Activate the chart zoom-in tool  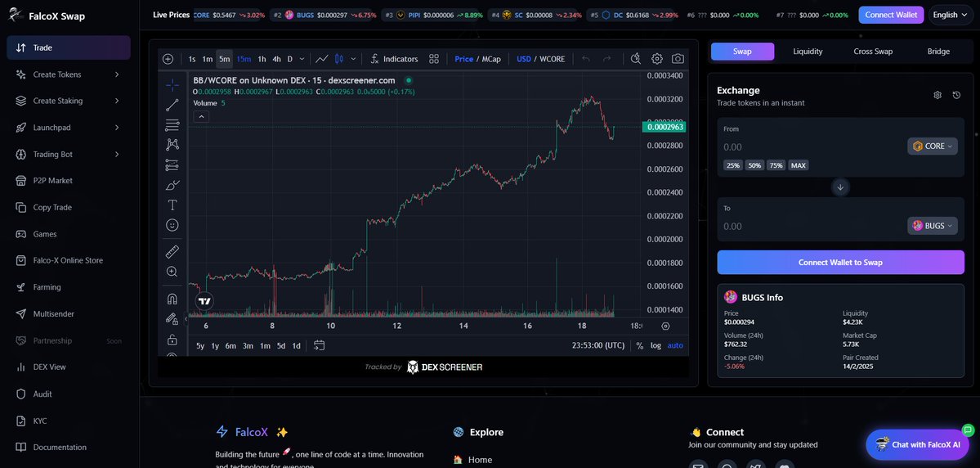click(172, 272)
